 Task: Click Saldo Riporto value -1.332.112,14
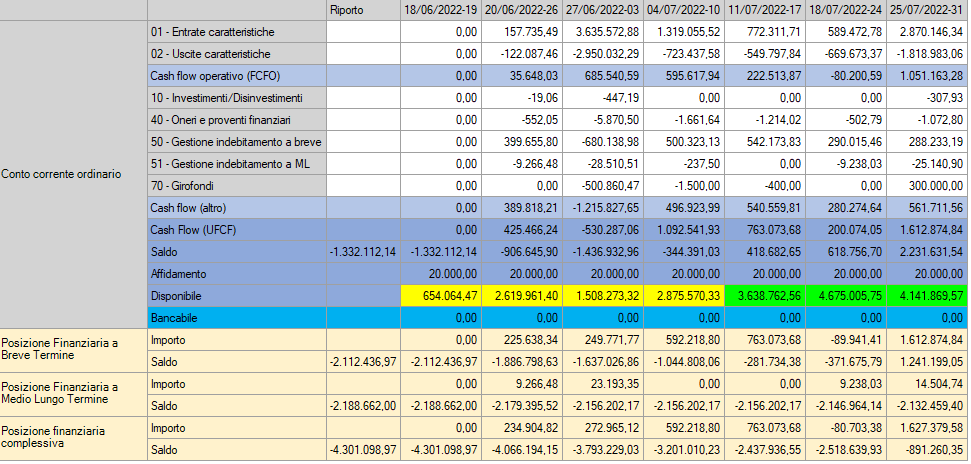point(364,252)
